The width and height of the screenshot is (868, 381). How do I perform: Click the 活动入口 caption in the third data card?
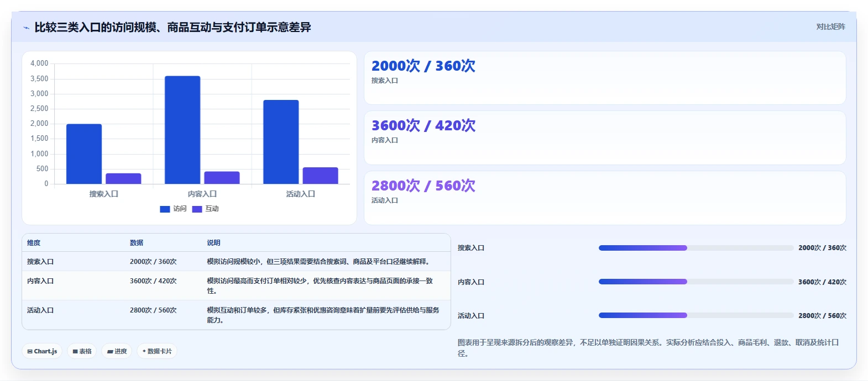(385, 200)
